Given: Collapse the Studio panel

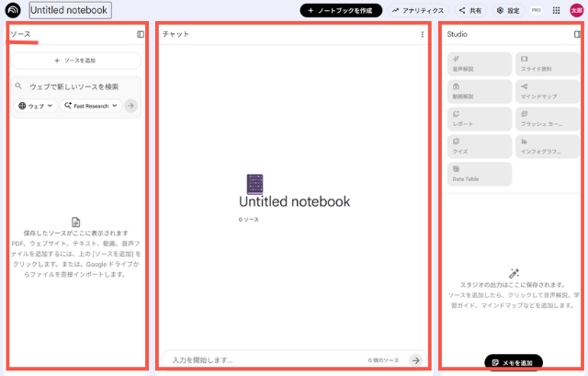Looking at the screenshot, I should (x=577, y=34).
